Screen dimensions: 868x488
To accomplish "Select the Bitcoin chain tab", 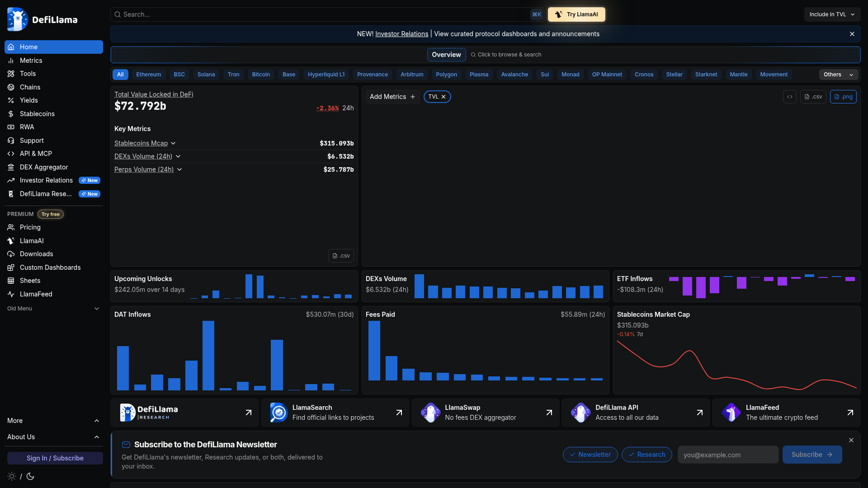I will pos(261,75).
